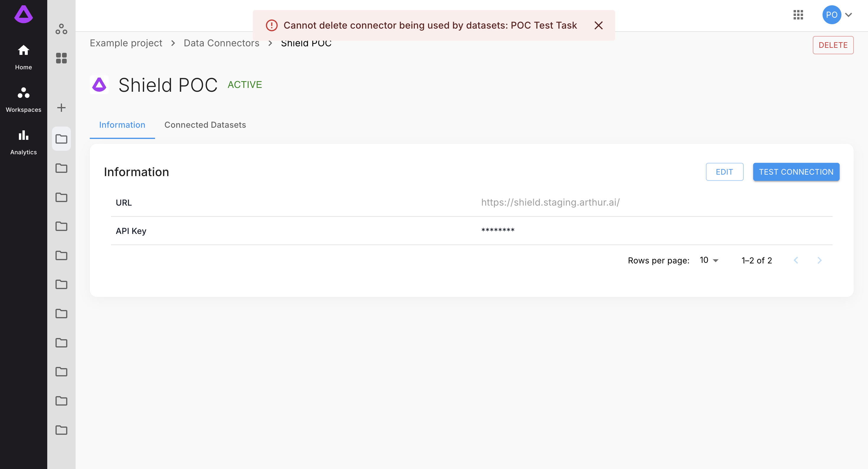
Task: Go to Home in the sidebar
Action: pos(23,57)
